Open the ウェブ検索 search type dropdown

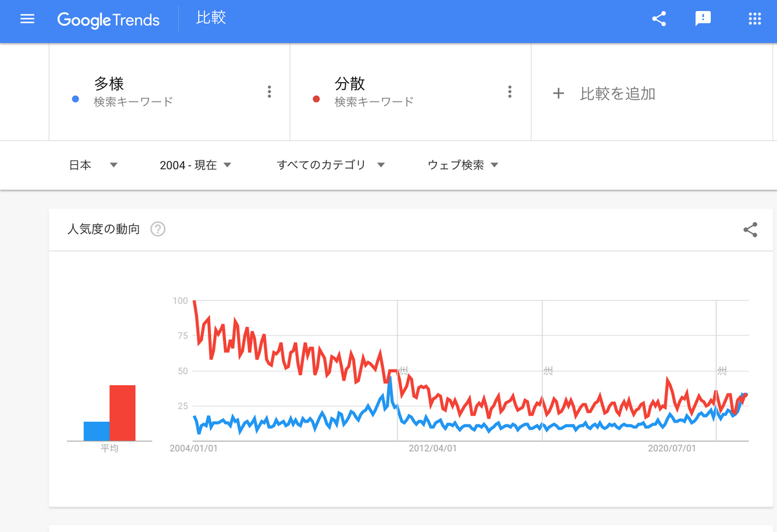[x=463, y=165]
